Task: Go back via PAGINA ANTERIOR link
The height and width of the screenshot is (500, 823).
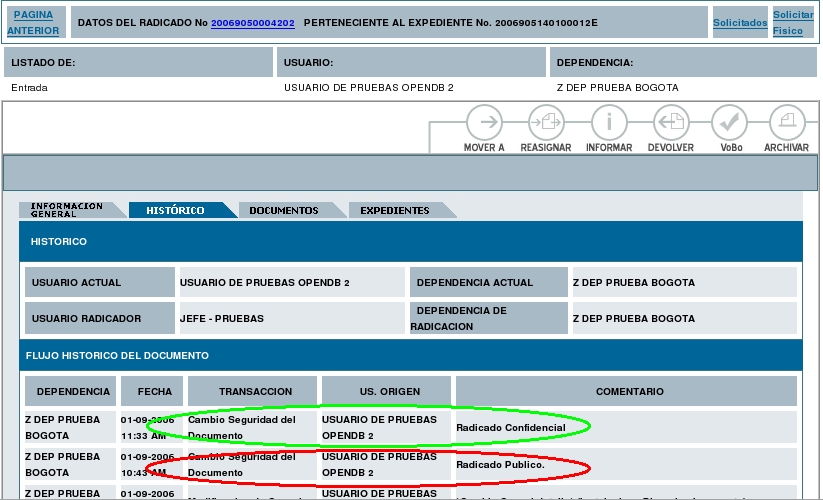Action: coord(33,23)
